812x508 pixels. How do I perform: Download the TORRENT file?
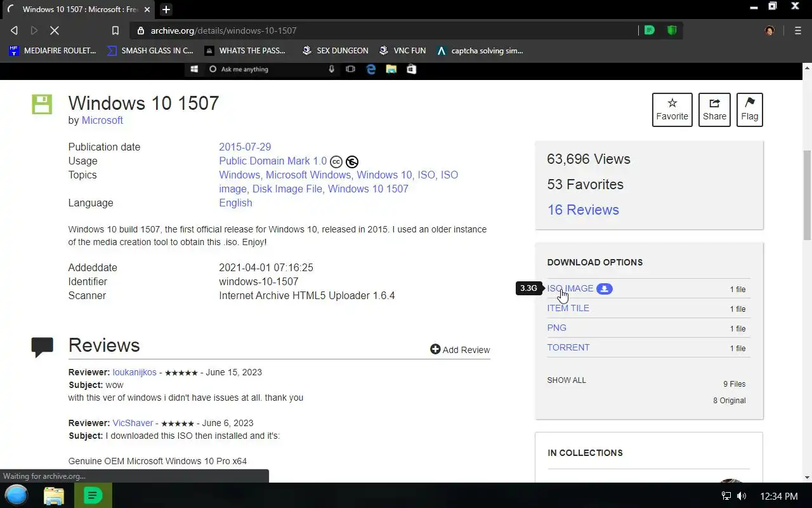pyautogui.click(x=568, y=347)
